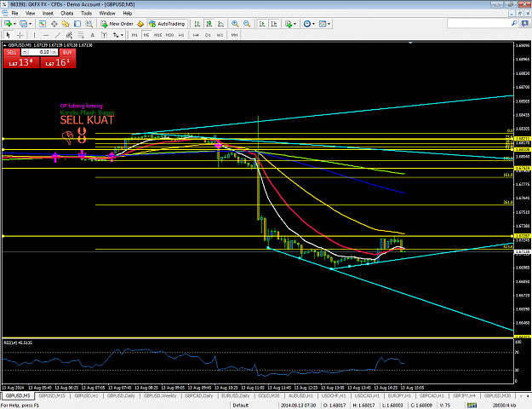The width and height of the screenshot is (532, 409).
Task: Expand the Indicators dropdown arrow
Action: [x=295, y=24]
